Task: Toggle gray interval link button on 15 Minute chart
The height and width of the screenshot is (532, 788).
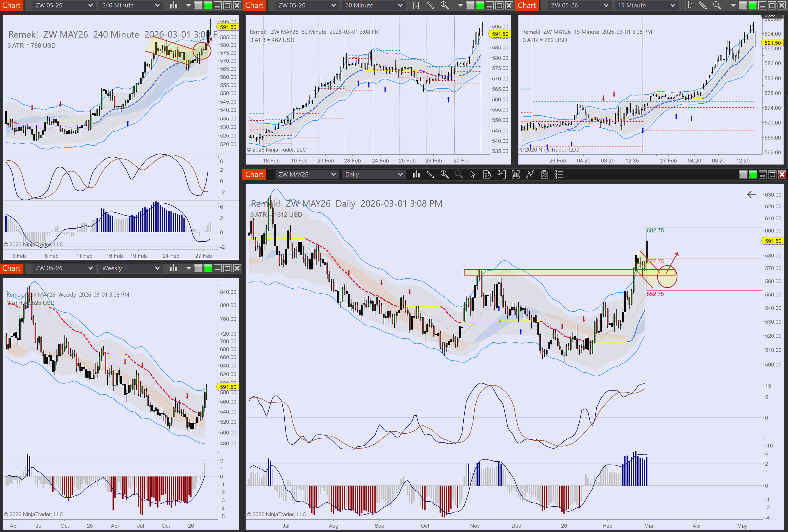Action: click(x=743, y=5)
